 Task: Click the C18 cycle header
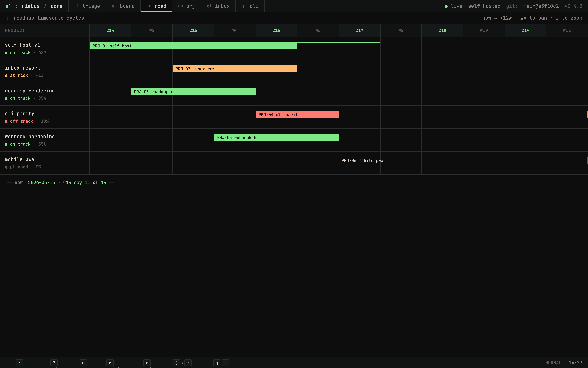coord(442,30)
